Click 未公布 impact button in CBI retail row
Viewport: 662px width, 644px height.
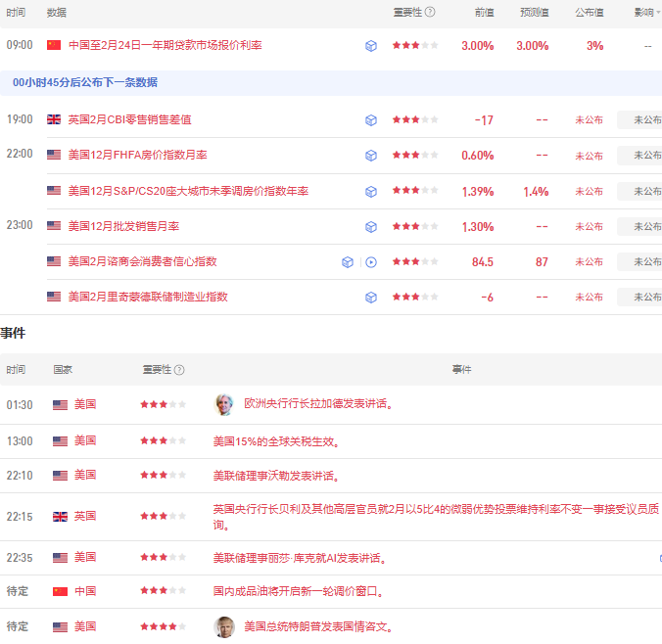pos(639,120)
